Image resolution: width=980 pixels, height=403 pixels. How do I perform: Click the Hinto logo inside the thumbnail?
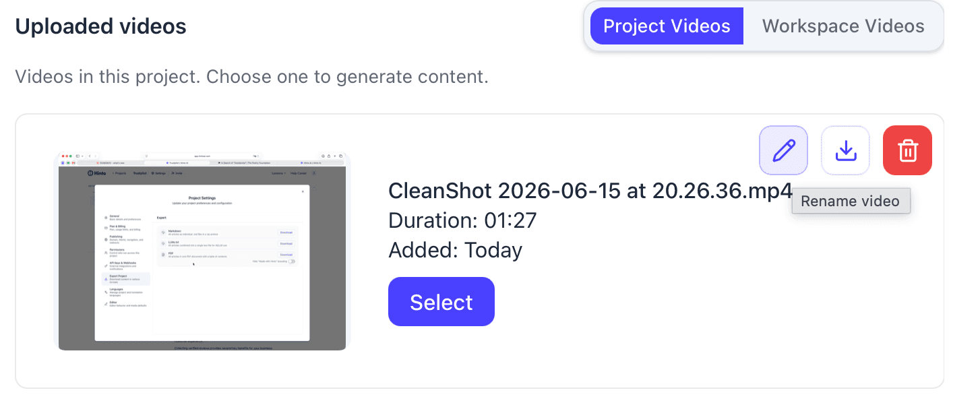point(97,173)
